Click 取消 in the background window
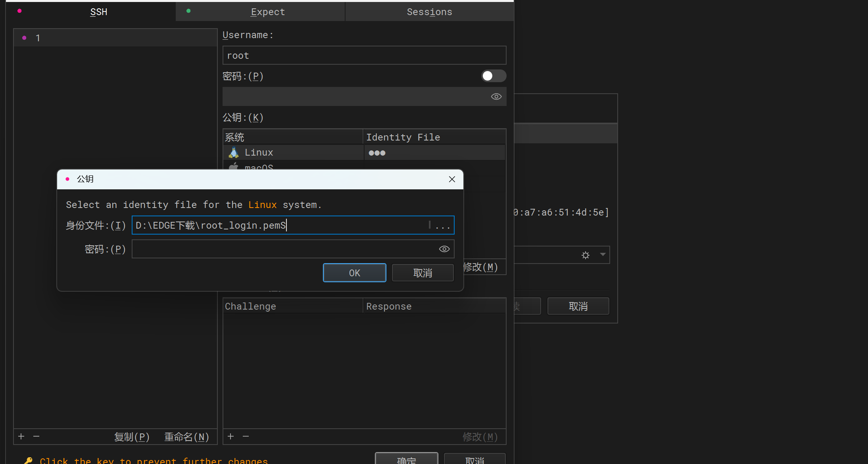Screen dimensions: 868x464 [578, 306]
